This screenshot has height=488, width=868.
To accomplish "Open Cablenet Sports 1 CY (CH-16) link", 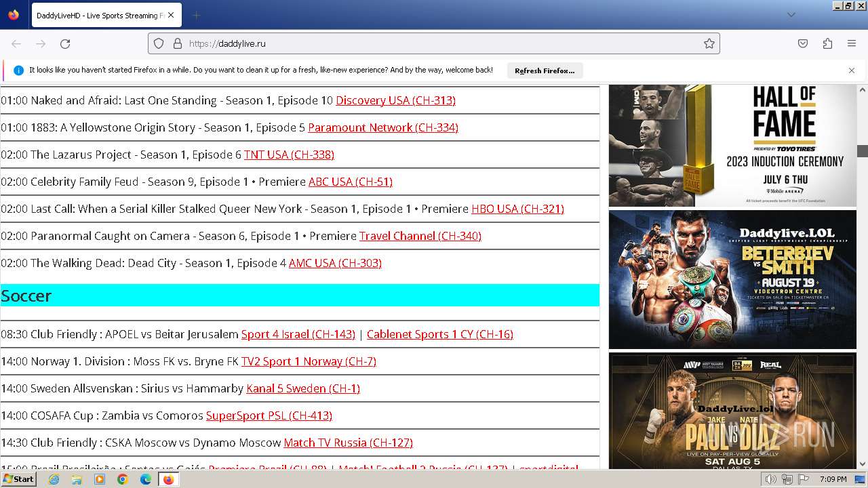I will point(440,334).
